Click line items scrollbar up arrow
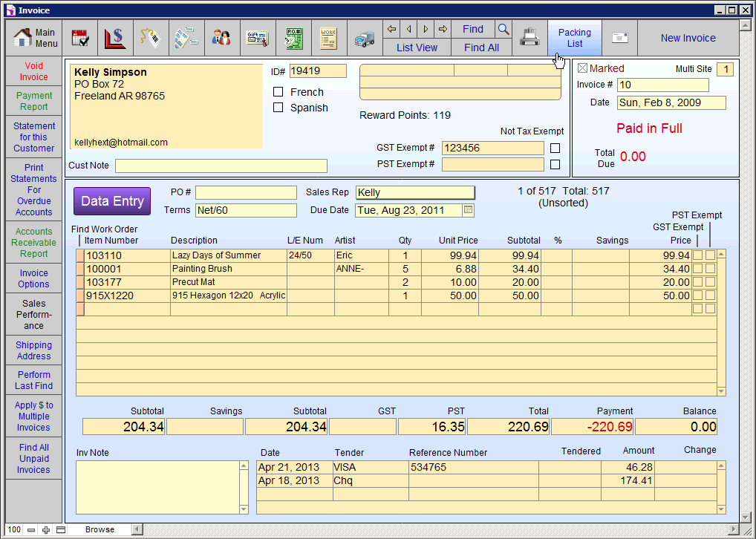The image size is (756, 539). pyautogui.click(x=721, y=254)
